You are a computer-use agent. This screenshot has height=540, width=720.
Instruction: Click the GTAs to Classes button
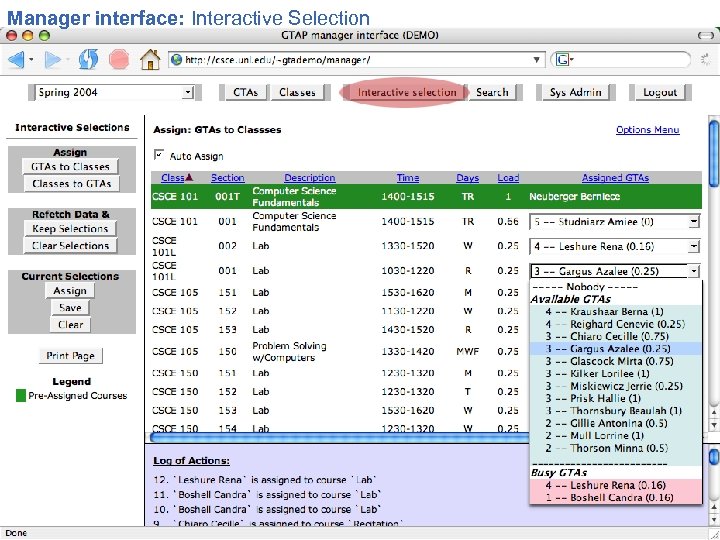(70, 167)
